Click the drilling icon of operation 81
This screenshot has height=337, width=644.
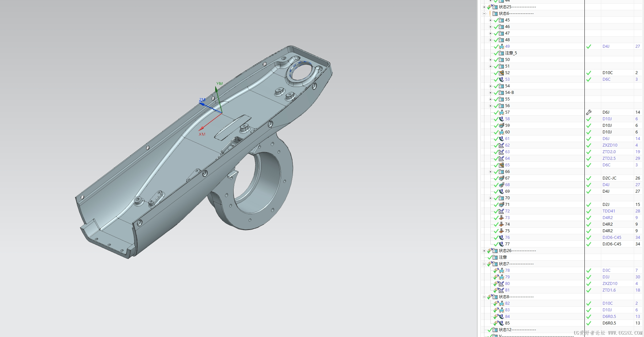(501, 290)
